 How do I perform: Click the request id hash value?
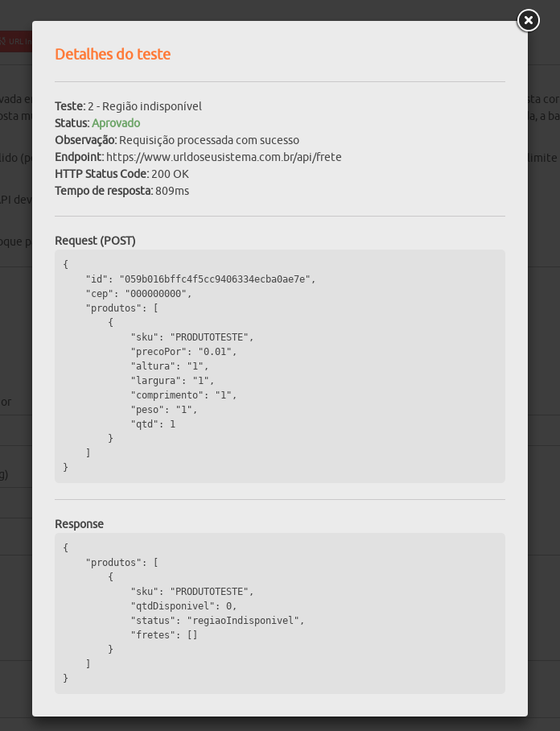[x=217, y=279]
